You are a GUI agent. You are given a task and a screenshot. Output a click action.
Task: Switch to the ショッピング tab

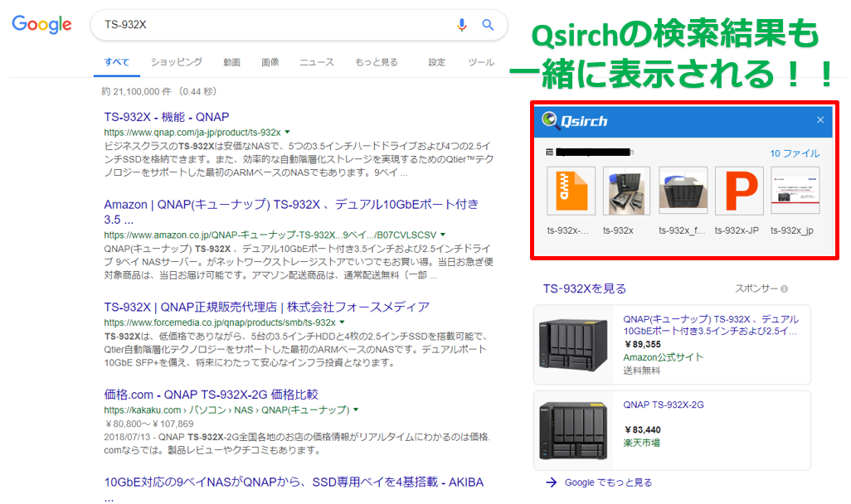coord(176,62)
